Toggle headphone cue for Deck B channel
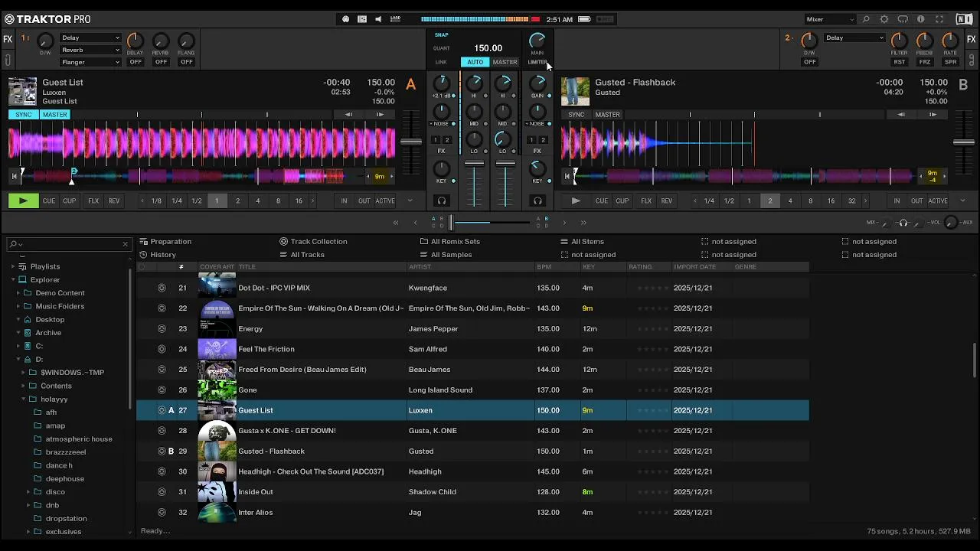Image resolution: width=980 pixels, height=551 pixels. coord(537,201)
